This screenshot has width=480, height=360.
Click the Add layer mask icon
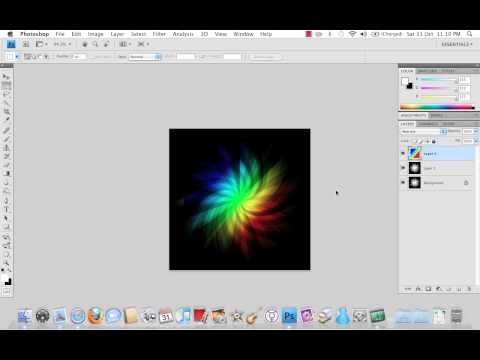coord(428,289)
